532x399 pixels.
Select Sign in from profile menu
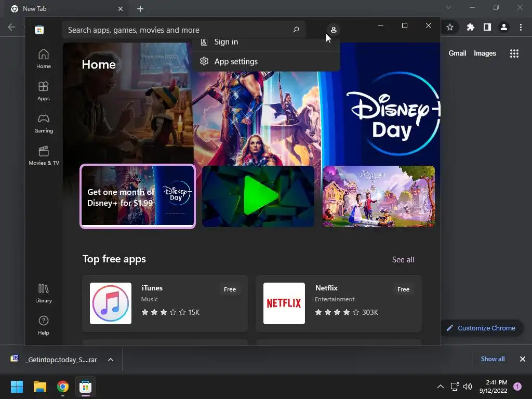(x=267, y=43)
